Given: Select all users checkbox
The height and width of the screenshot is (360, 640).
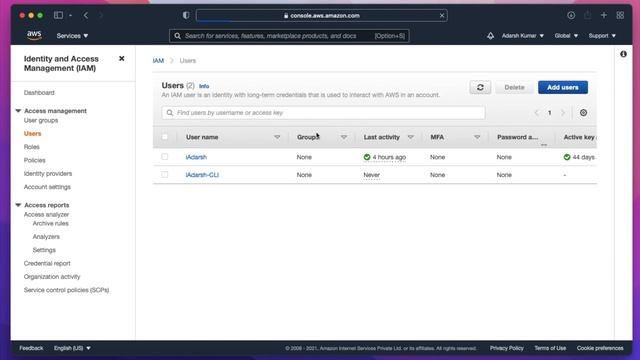Looking at the screenshot, I should 164,137.
